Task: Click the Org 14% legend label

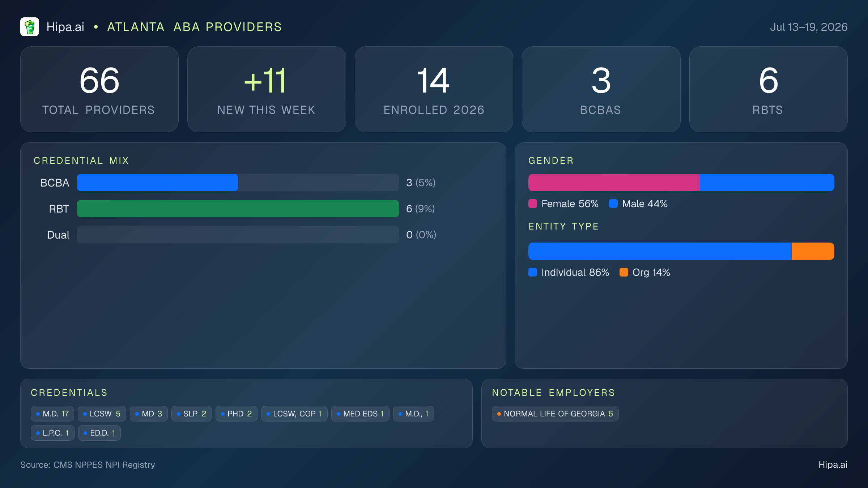Action: pos(651,272)
